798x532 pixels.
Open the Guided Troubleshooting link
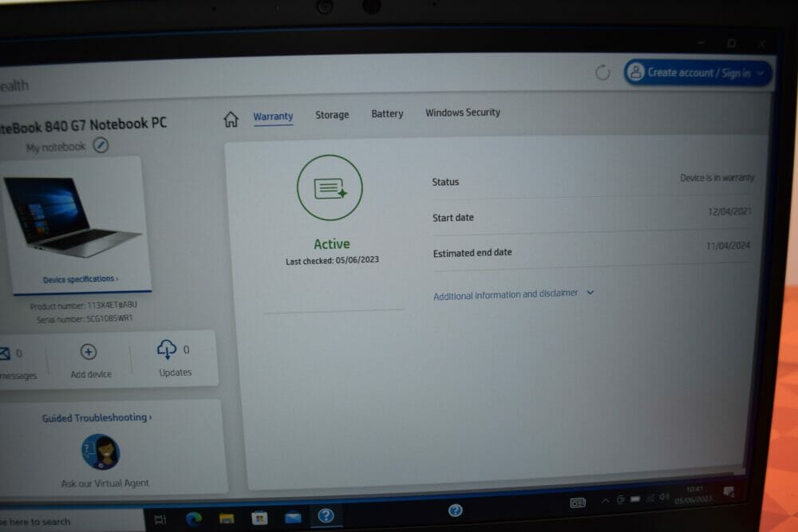[x=97, y=418]
